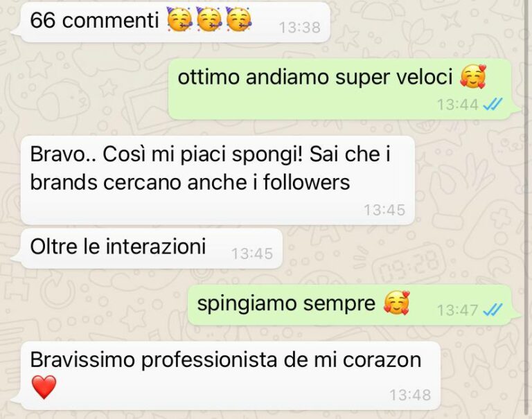
Task: Select the '66 commenti' message bubble
Action: (173, 22)
